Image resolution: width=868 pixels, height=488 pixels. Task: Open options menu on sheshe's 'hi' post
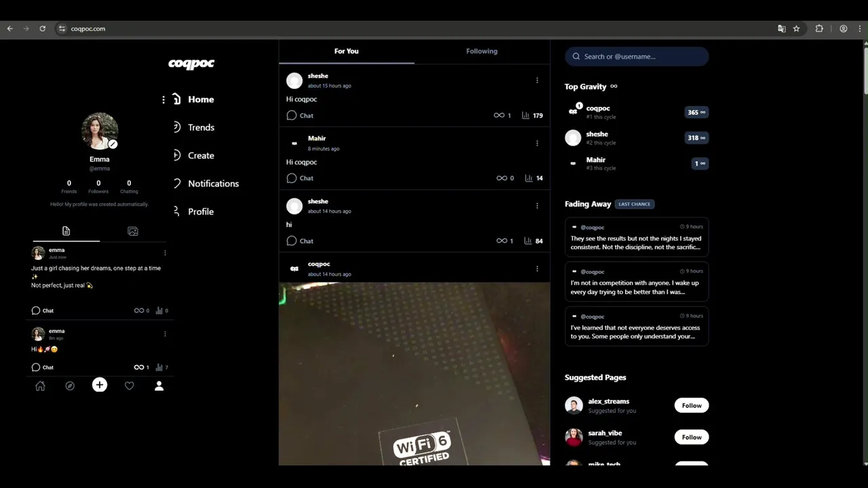(x=537, y=205)
